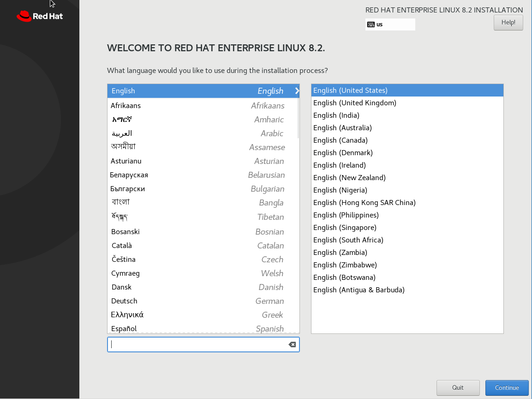This screenshot has width=532, height=399.
Task: Choose English (New Zealand) locale
Action: click(x=407, y=178)
